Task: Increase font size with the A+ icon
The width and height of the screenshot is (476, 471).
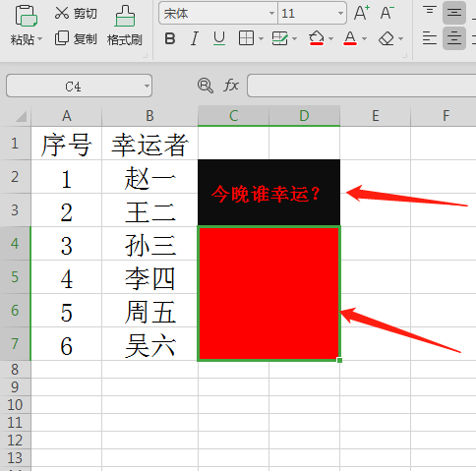Action: [x=362, y=13]
